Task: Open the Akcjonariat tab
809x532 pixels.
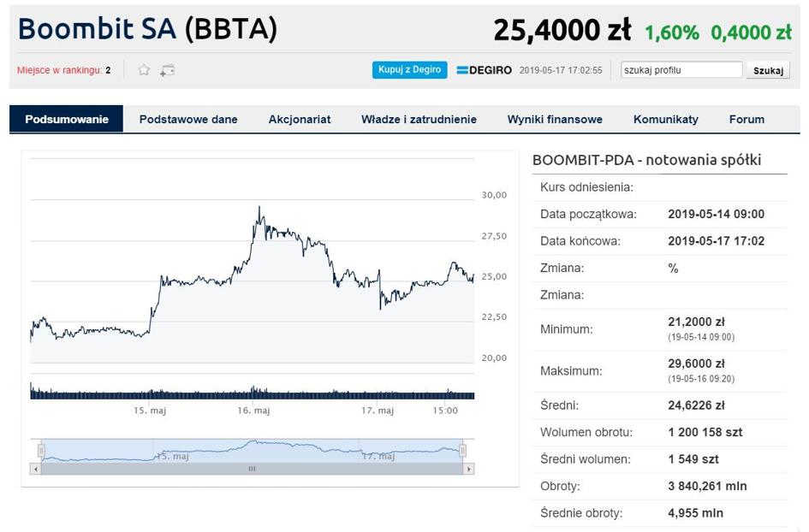Action: (x=300, y=119)
